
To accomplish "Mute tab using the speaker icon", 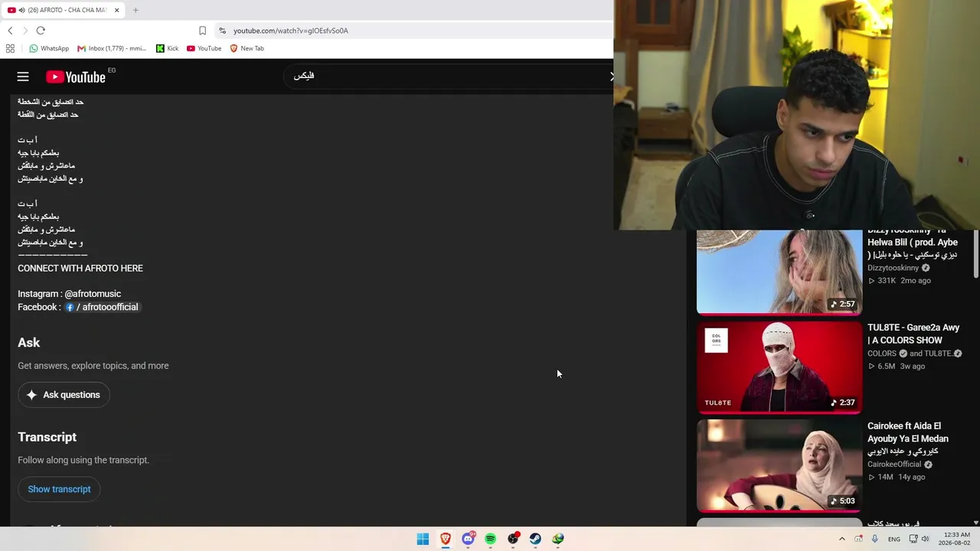I will [x=21, y=10].
